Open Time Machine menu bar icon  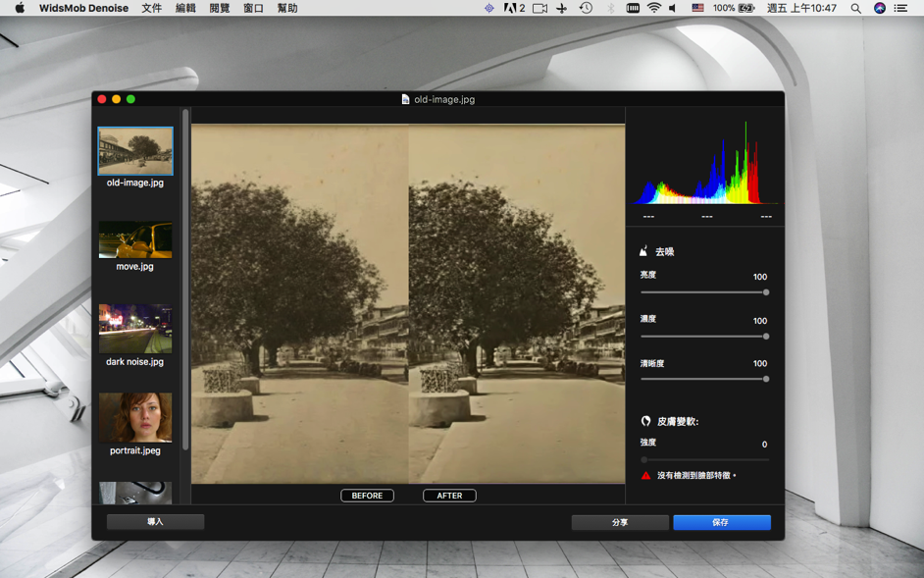point(586,8)
